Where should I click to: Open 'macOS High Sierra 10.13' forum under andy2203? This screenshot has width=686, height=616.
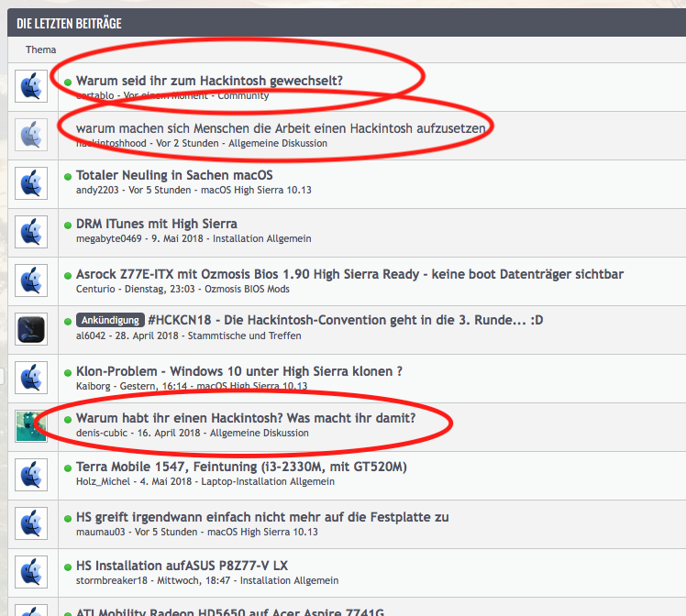pos(256,190)
